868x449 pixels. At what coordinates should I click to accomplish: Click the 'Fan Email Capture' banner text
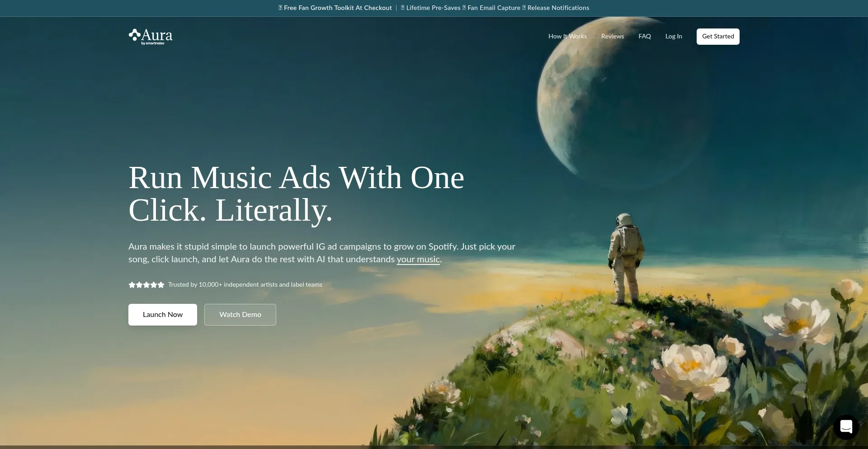pyautogui.click(x=494, y=8)
